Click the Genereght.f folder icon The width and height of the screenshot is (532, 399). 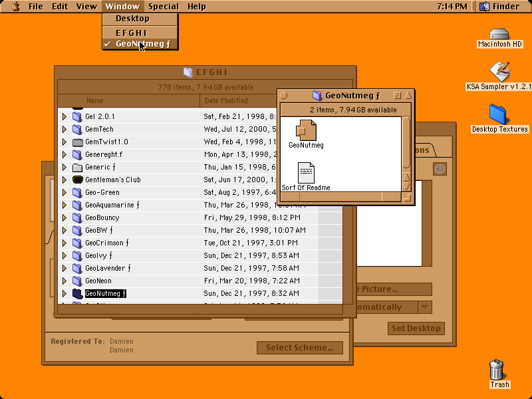coord(77,155)
